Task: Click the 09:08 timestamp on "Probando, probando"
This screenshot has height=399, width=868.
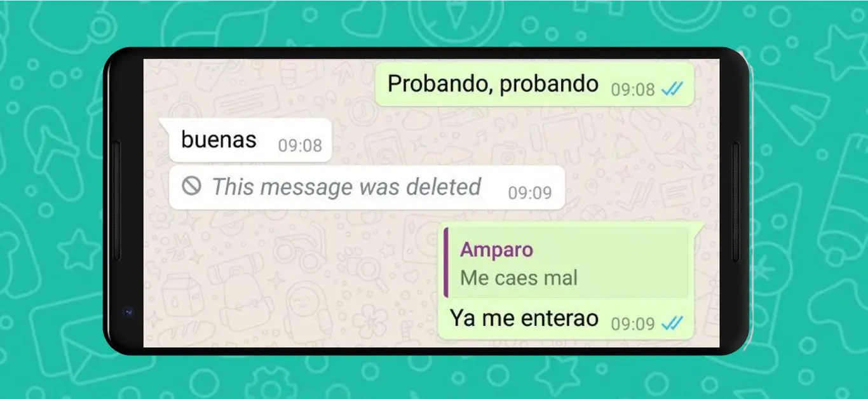Action: [x=633, y=90]
